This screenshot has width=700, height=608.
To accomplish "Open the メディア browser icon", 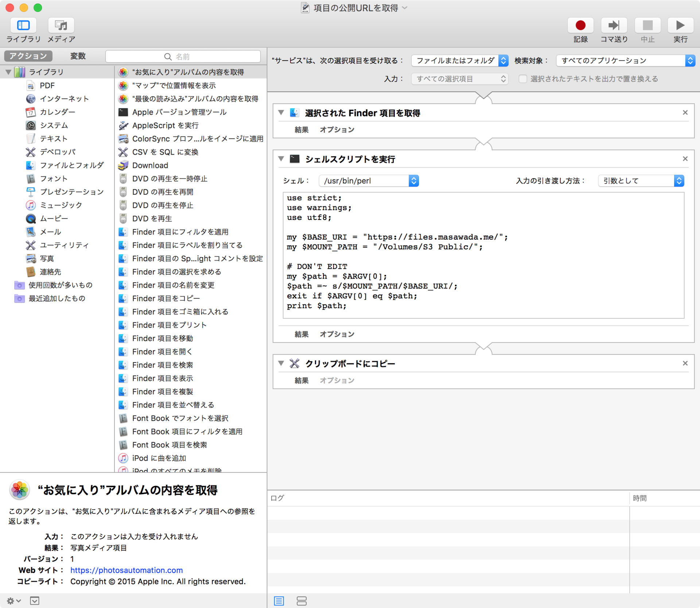I will coord(61,25).
